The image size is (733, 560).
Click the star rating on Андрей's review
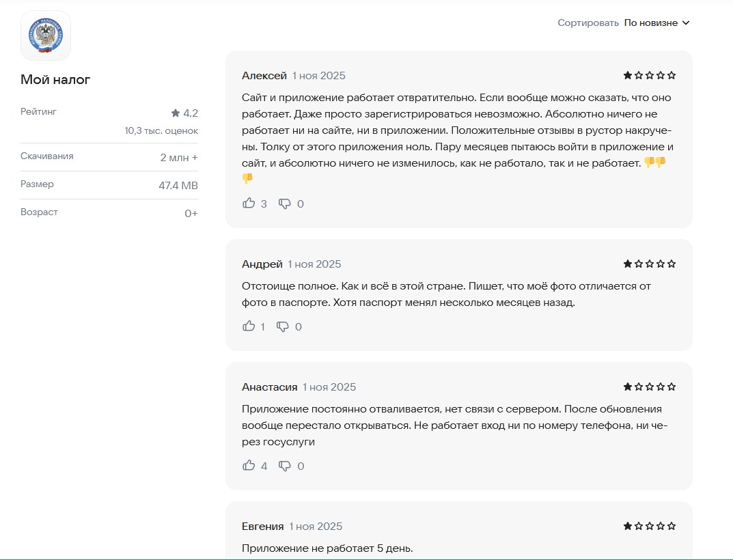(649, 264)
